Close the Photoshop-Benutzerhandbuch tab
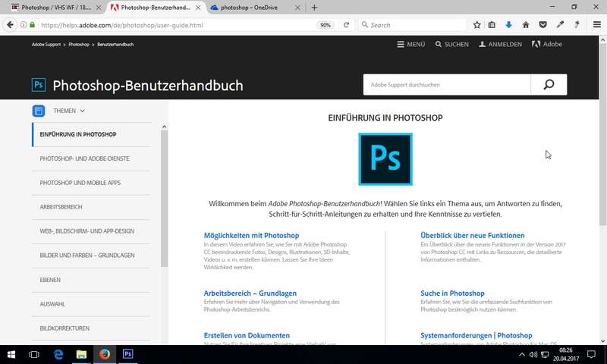This screenshot has height=364, width=607. (x=198, y=8)
